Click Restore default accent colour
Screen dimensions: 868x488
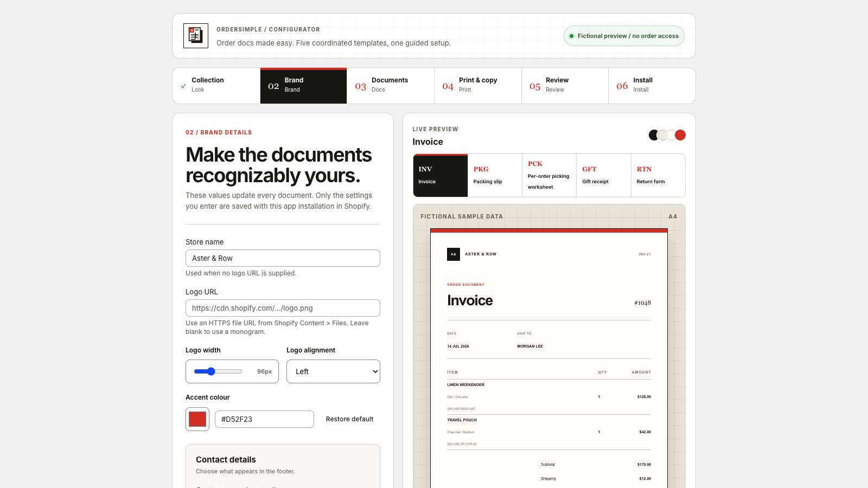(x=349, y=419)
